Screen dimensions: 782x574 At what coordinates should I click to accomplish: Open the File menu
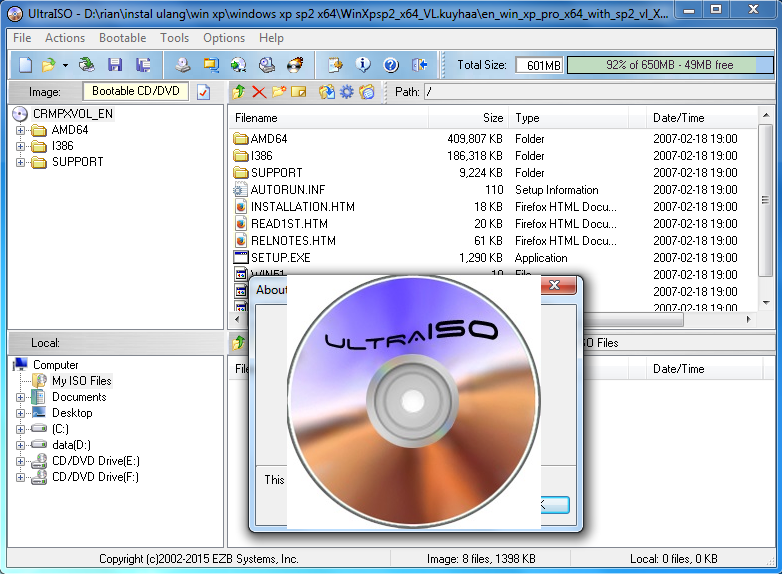coord(22,38)
